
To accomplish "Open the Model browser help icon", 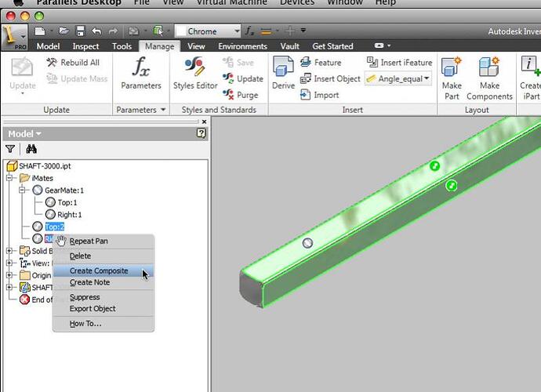I will point(202,133).
